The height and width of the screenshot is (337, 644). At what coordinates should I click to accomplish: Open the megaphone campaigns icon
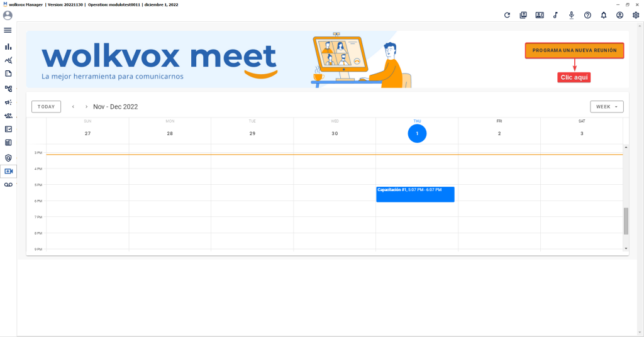(8, 102)
